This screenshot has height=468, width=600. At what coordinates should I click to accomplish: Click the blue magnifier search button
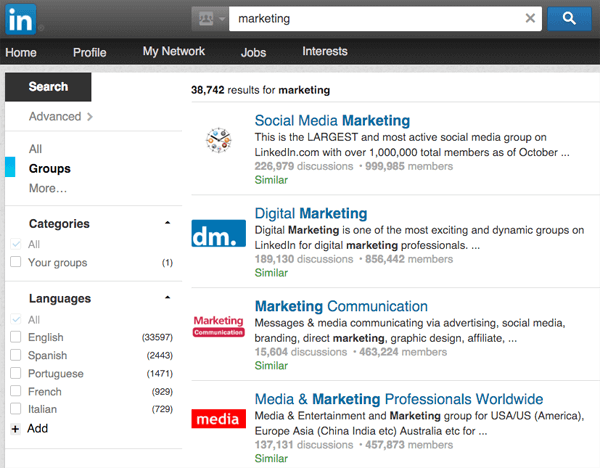pos(569,18)
